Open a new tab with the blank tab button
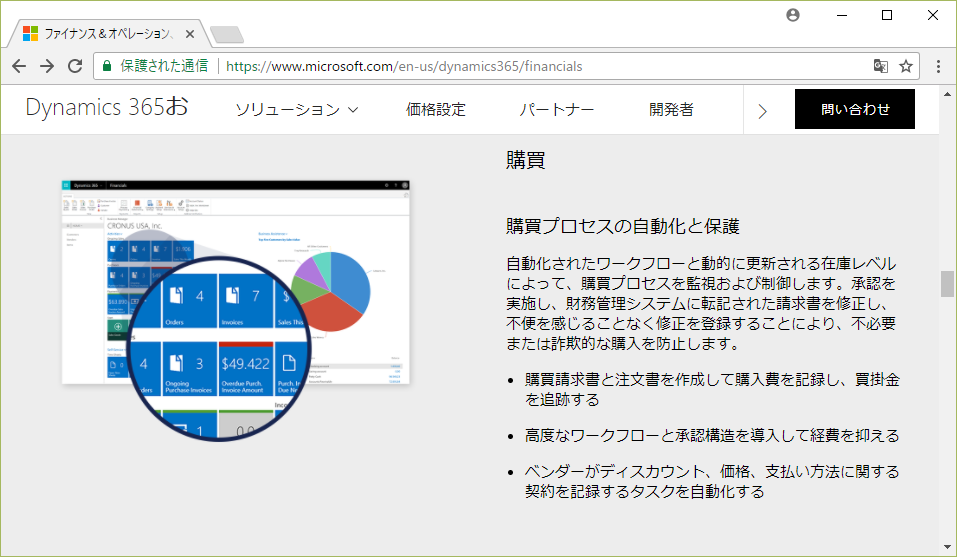This screenshot has width=957, height=557. click(x=226, y=35)
